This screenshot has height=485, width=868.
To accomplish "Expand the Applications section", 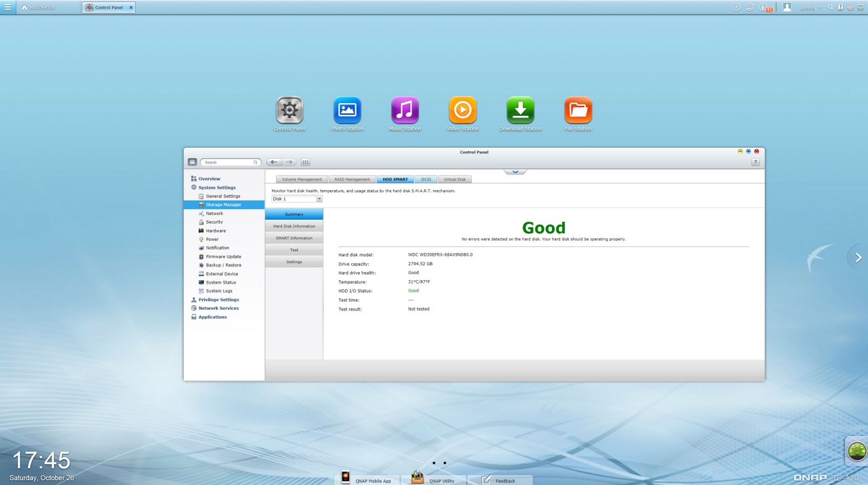I will (209, 317).
